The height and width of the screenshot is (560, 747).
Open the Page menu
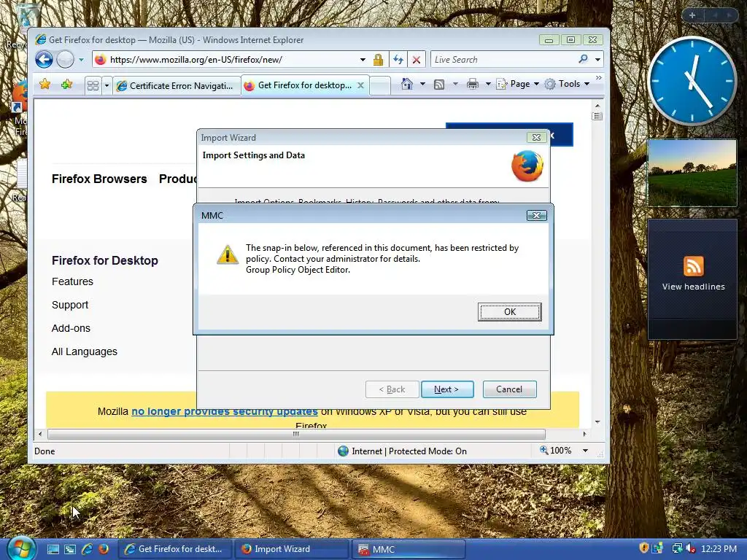(518, 84)
